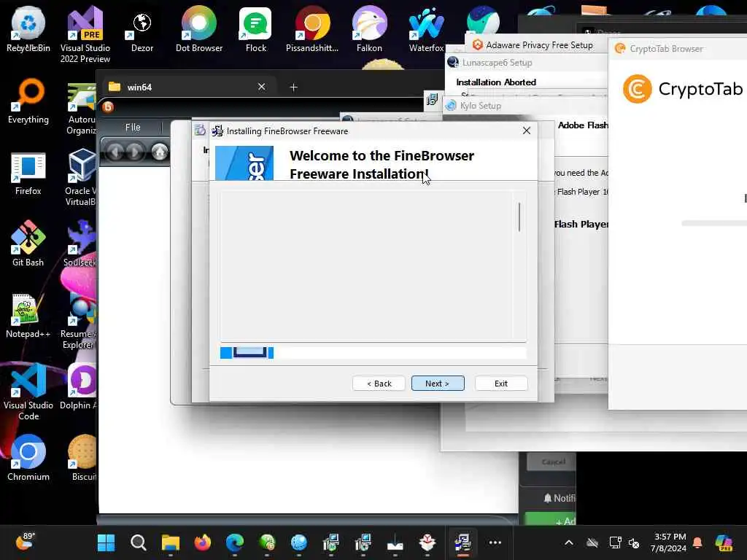Open the Recycle Bin desktop icon
This screenshot has height=560, width=747.
pyautogui.click(x=28, y=28)
